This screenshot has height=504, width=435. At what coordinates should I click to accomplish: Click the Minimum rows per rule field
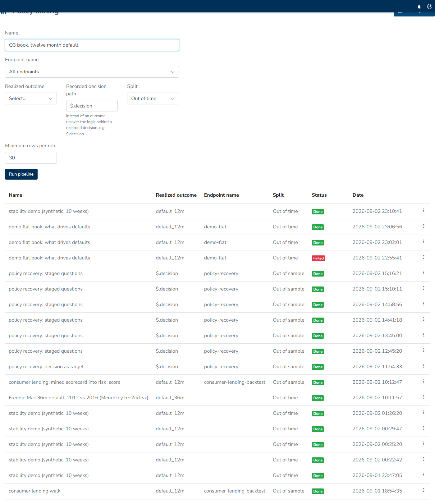pos(31,158)
